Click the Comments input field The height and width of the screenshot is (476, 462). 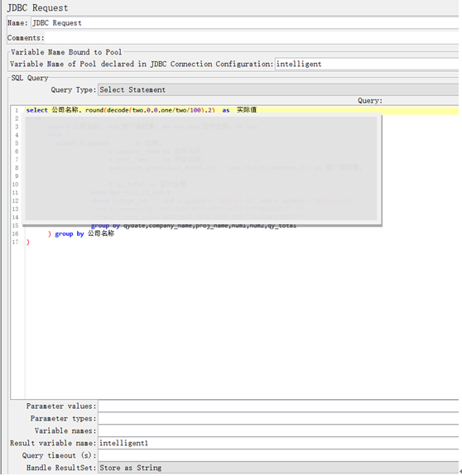click(x=252, y=38)
